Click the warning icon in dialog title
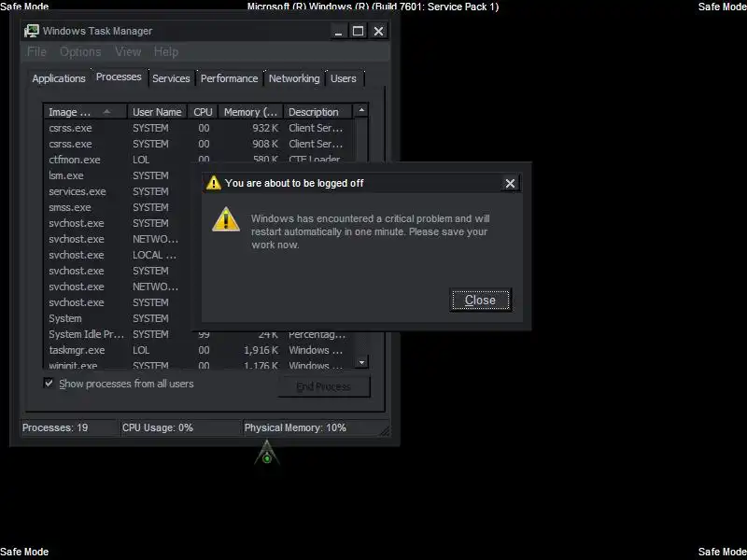Screen dimensions: 747x560 [x=214, y=183]
